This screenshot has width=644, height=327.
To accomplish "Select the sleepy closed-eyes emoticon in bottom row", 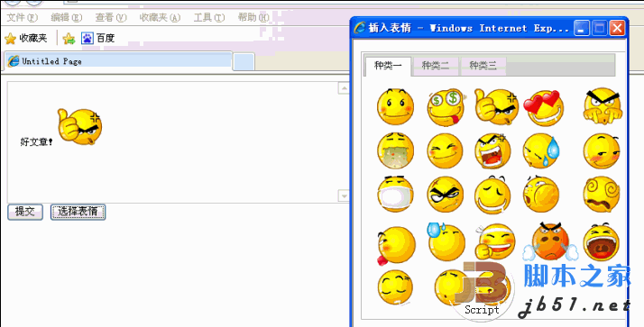I will [395, 287].
